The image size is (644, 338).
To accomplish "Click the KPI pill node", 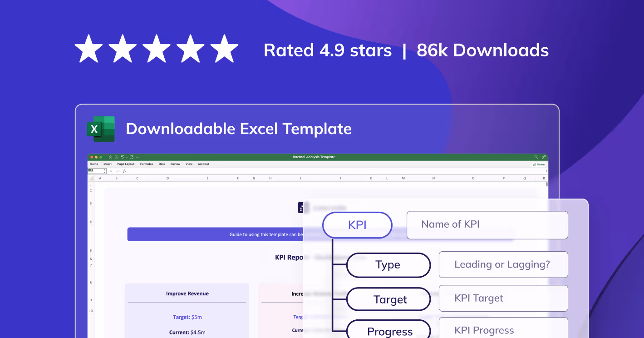I will pyautogui.click(x=357, y=225).
